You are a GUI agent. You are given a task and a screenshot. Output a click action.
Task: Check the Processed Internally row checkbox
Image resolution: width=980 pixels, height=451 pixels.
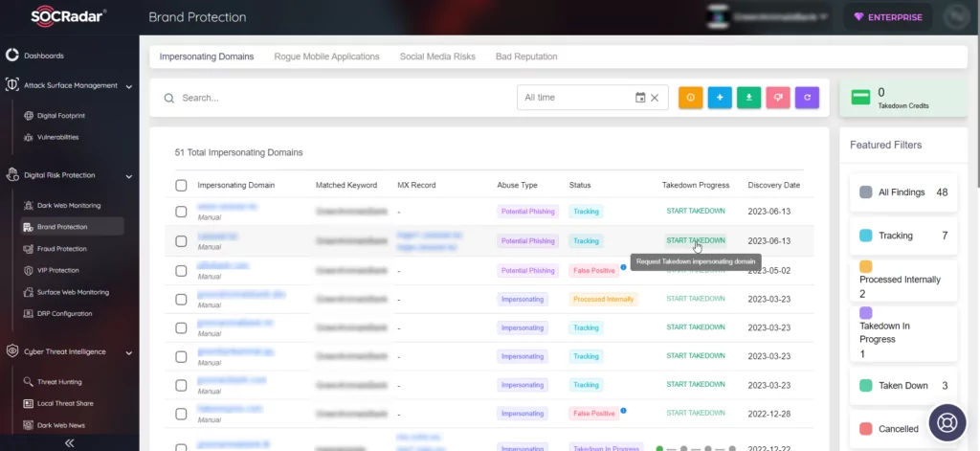click(181, 299)
